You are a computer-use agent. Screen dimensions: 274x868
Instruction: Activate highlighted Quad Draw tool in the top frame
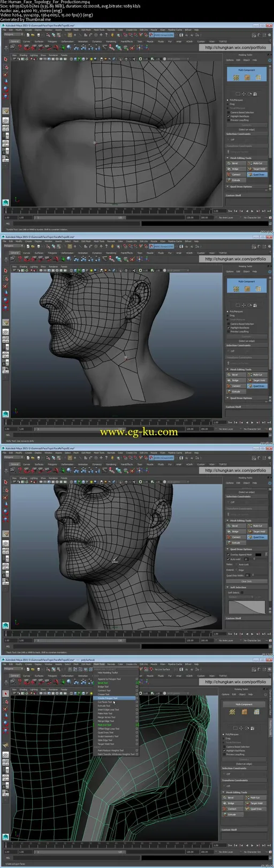(257, 175)
